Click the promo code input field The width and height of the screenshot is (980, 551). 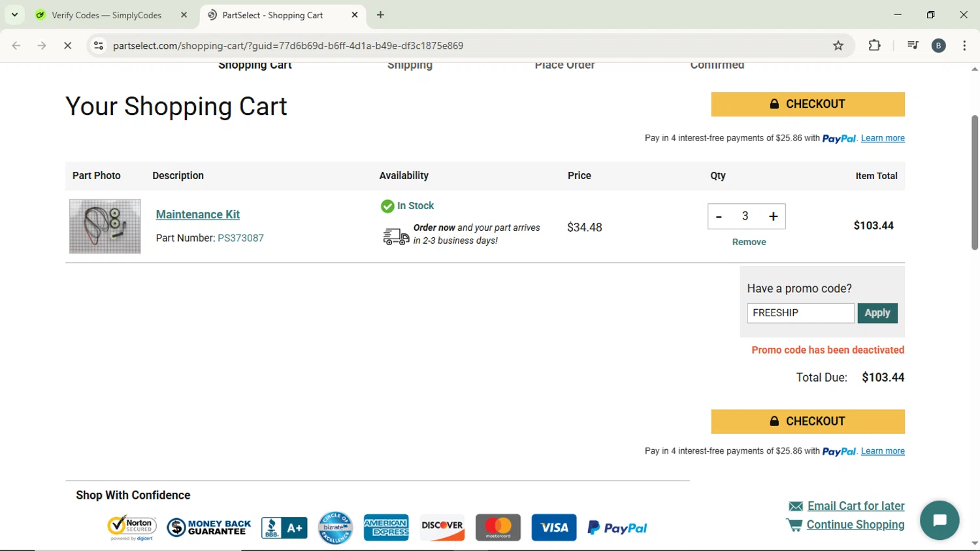pyautogui.click(x=800, y=313)
